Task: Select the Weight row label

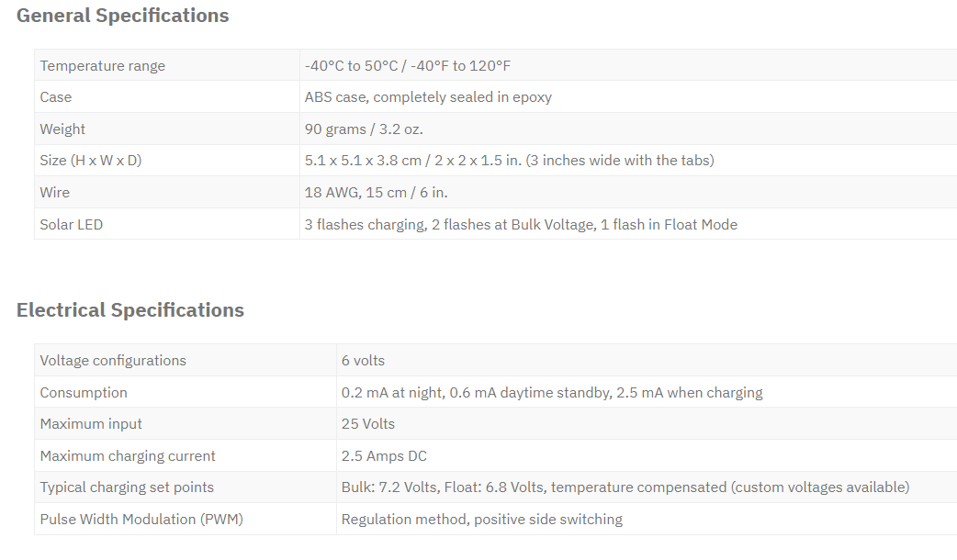Action: (62, 129)
